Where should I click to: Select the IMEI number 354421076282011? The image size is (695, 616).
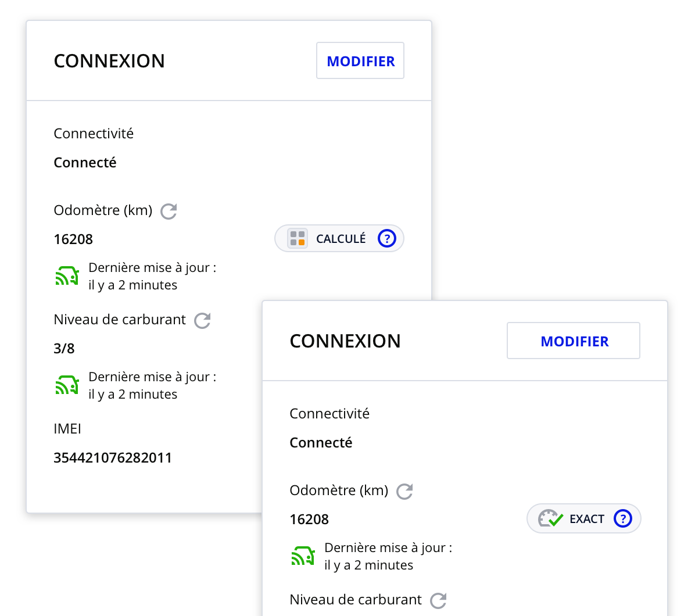click(113, 458)
